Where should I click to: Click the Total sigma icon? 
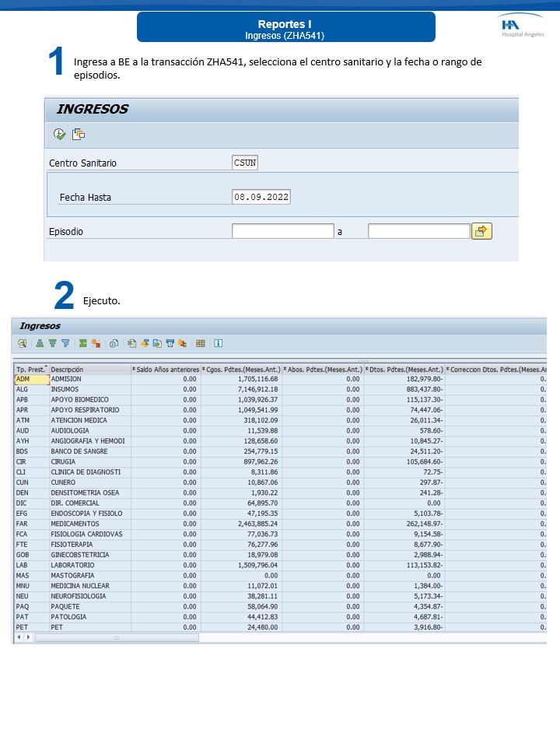[82, 343]
